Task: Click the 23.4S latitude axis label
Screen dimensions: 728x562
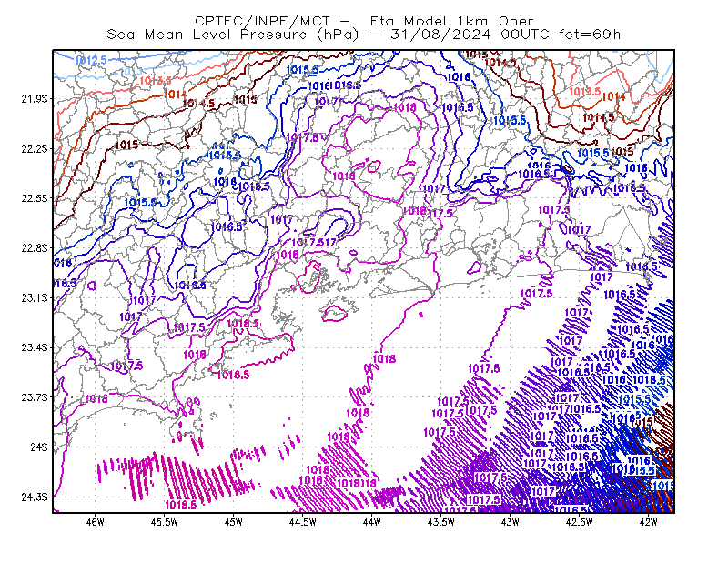Action: pos(35,347)
